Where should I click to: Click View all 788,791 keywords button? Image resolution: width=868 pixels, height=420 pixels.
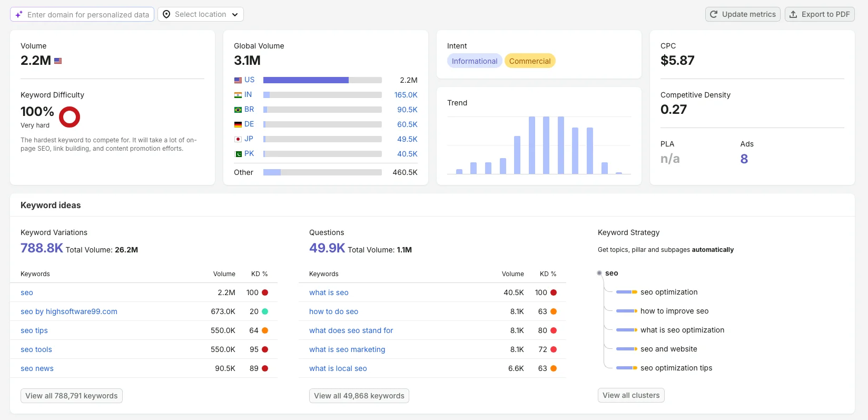pos(72,396)
